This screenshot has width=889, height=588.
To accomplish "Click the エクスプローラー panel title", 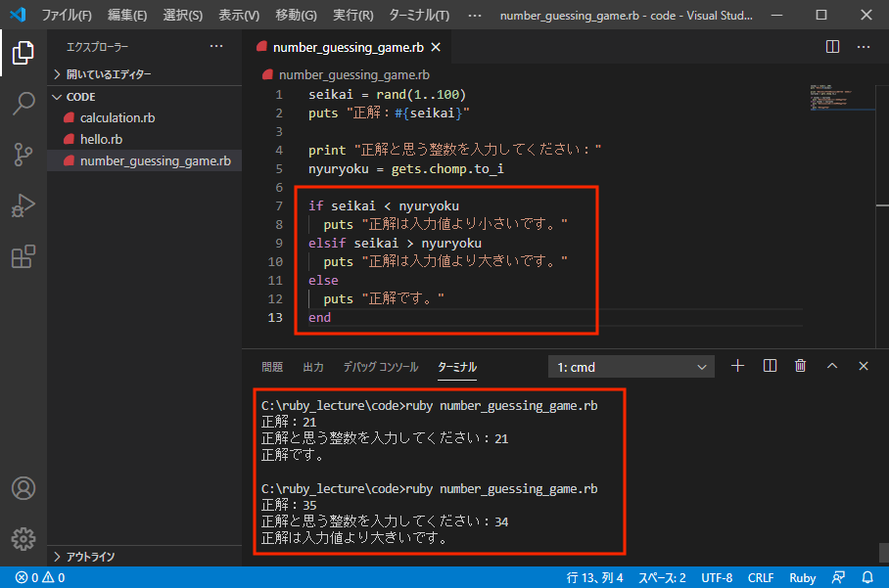I will click(98, 47).
